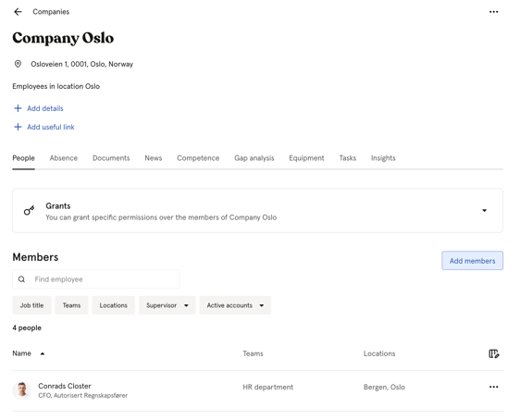
Task: Expand the Grants section arrow
Action: (x=484, y=211)
